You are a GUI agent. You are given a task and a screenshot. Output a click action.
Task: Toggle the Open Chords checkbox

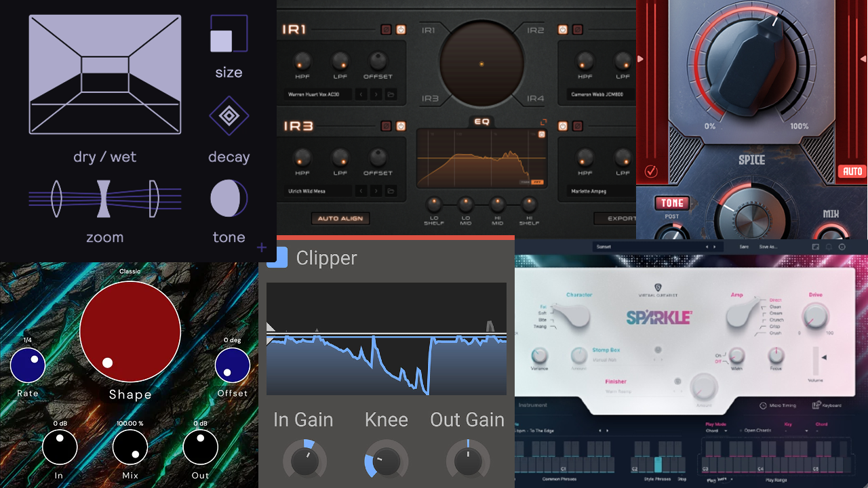pyautogui.click(x=741, y=430)
